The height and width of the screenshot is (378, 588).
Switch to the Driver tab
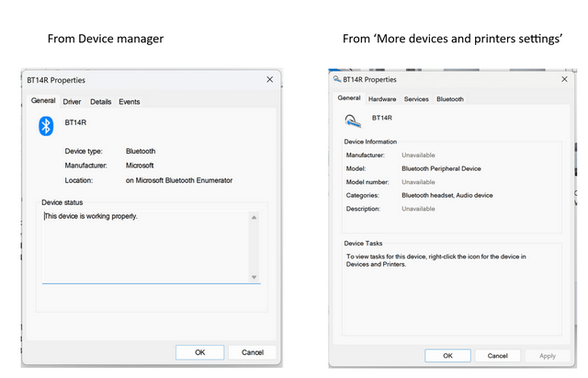72,102
